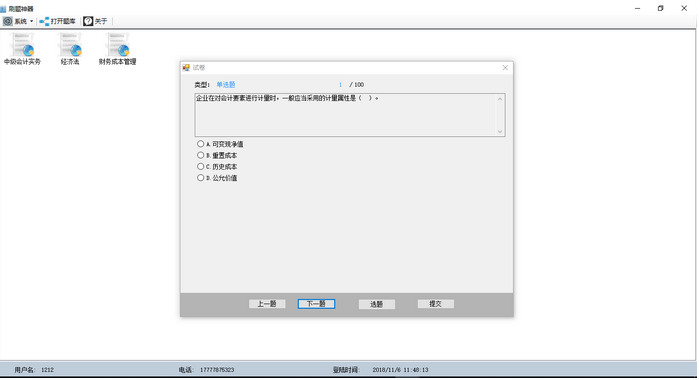Screen dimensions: 699x380
Task: Open the 关于 toolbar item
Action: (96, 21)
